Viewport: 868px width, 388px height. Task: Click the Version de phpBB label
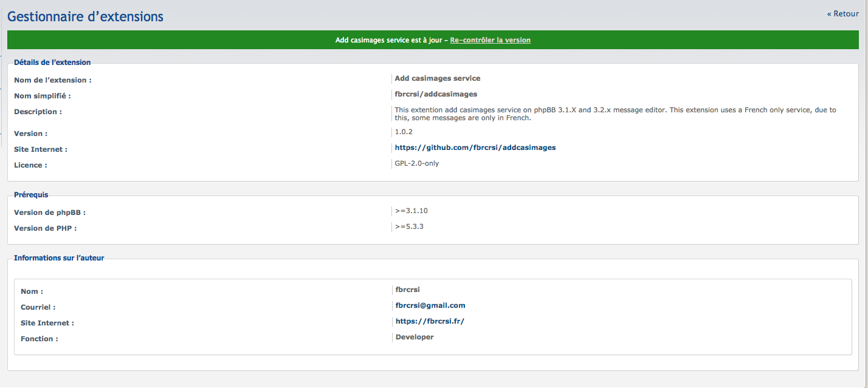50,213
